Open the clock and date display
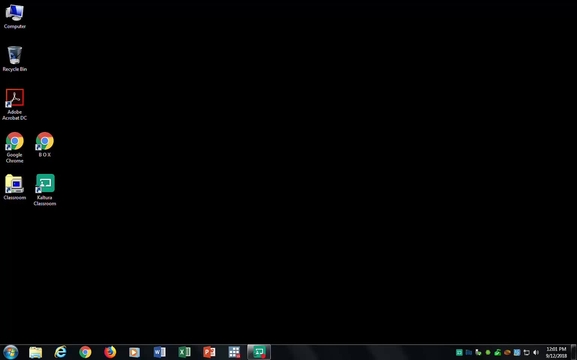577x360 pixels. (556, 352)
